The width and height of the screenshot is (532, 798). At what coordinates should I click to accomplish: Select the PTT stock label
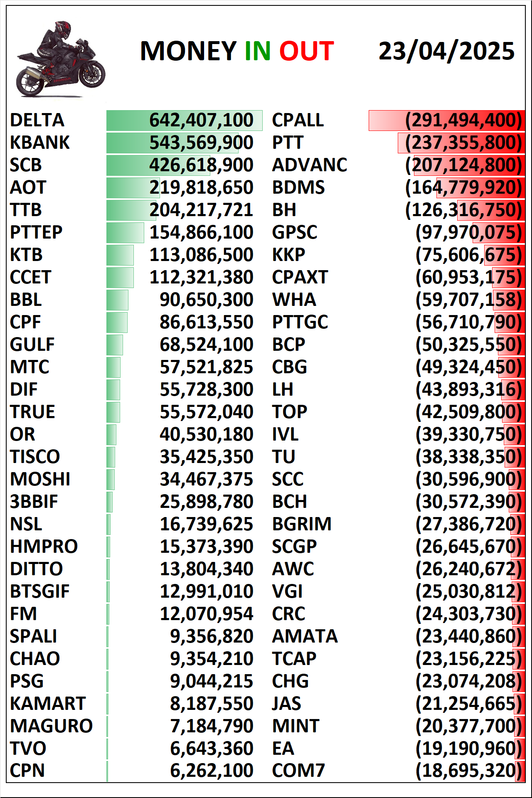pyautogui.click(x=288, y=143)
